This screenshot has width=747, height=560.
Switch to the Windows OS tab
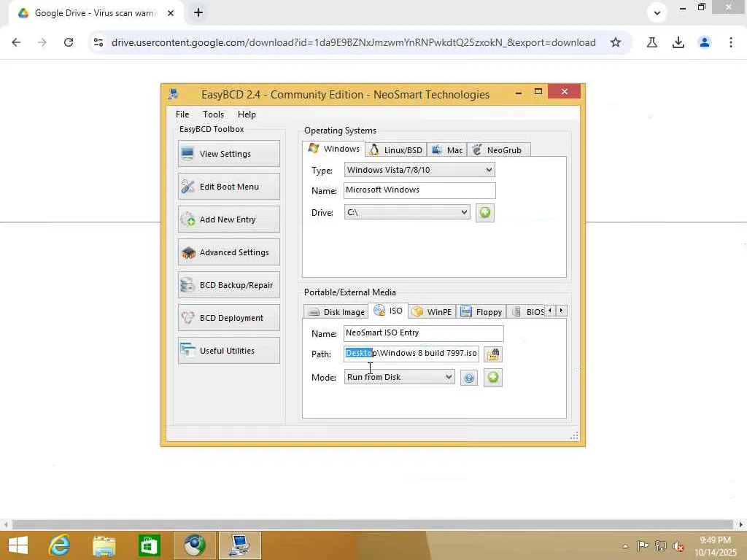[334, 149]
